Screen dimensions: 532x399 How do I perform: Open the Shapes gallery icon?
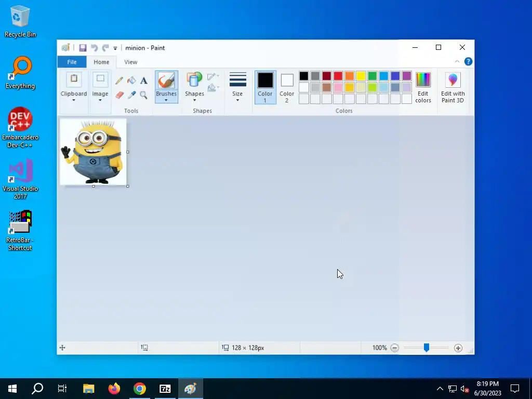(194, 81)
